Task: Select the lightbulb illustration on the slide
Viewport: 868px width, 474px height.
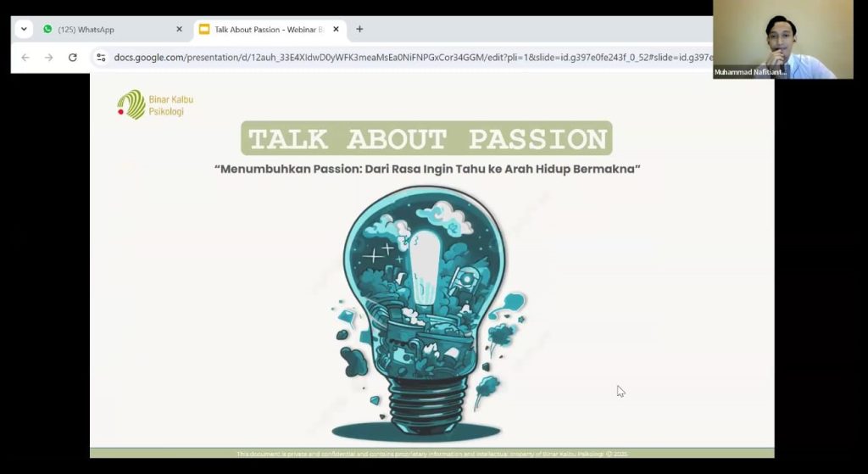Action: [428, 309]
